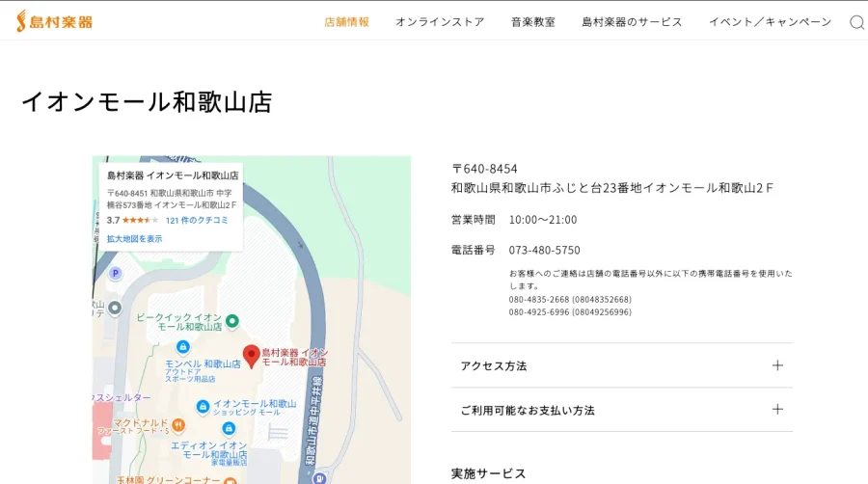
Task: Select the mobile number 080-4835-2668
Action: (x=570, y=299)
